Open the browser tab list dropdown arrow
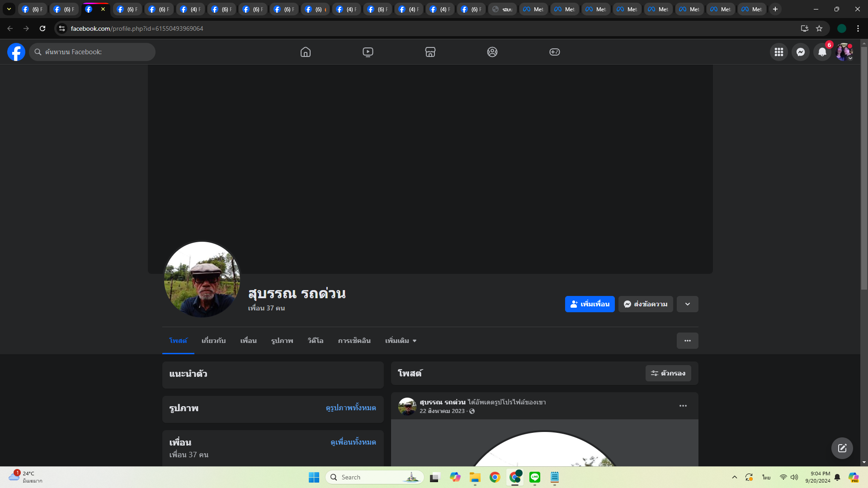This screenshot has width=868, height=488. [x=9, y=9]
